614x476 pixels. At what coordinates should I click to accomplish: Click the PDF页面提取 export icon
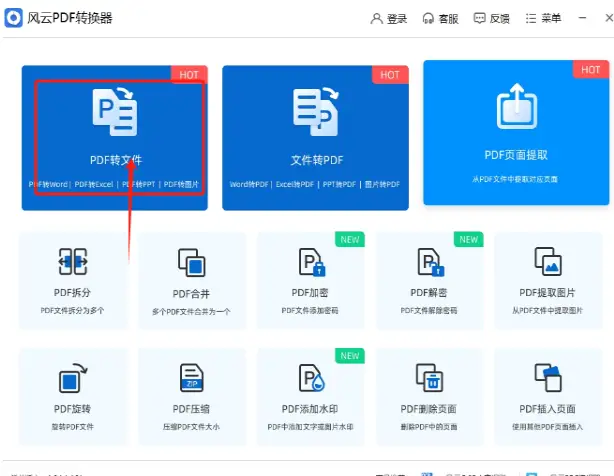[517, 106]
